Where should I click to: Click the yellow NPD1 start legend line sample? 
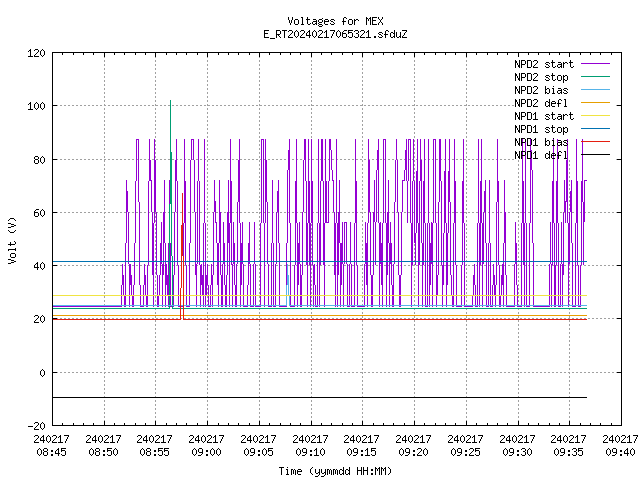click(596, 116)
